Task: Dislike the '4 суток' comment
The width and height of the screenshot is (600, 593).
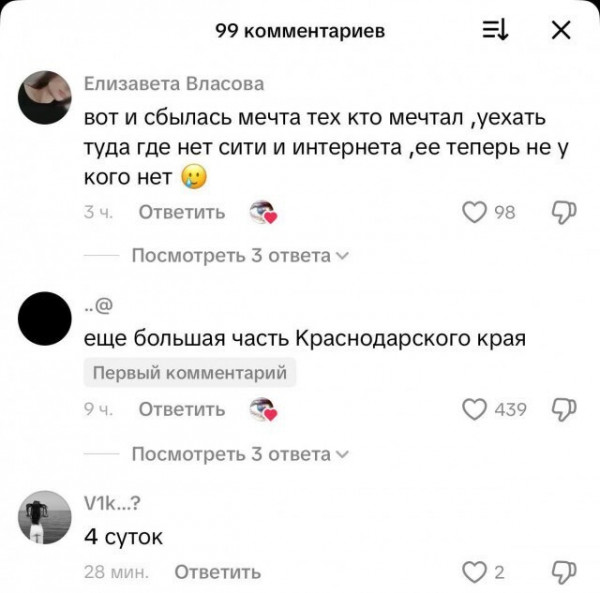Action: pyautogui.click(x=564, y=572)
